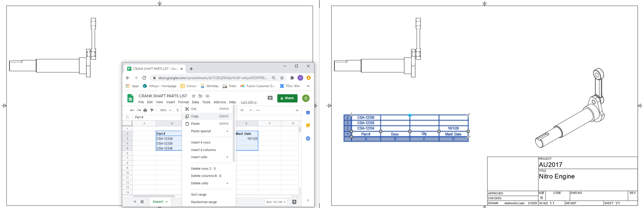Click the browser address bar URL
This screenshot has width=644, height=208.
(213, 78)
